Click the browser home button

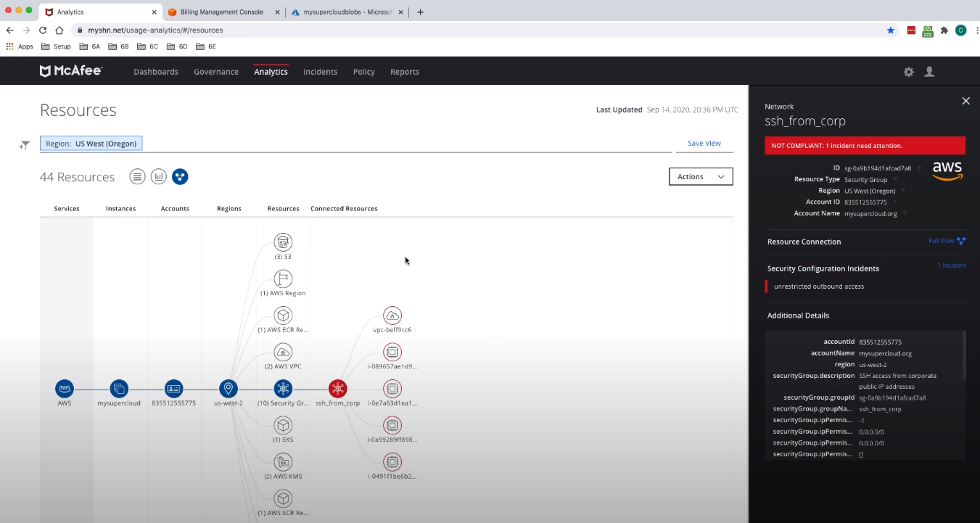tap(59, 30)
